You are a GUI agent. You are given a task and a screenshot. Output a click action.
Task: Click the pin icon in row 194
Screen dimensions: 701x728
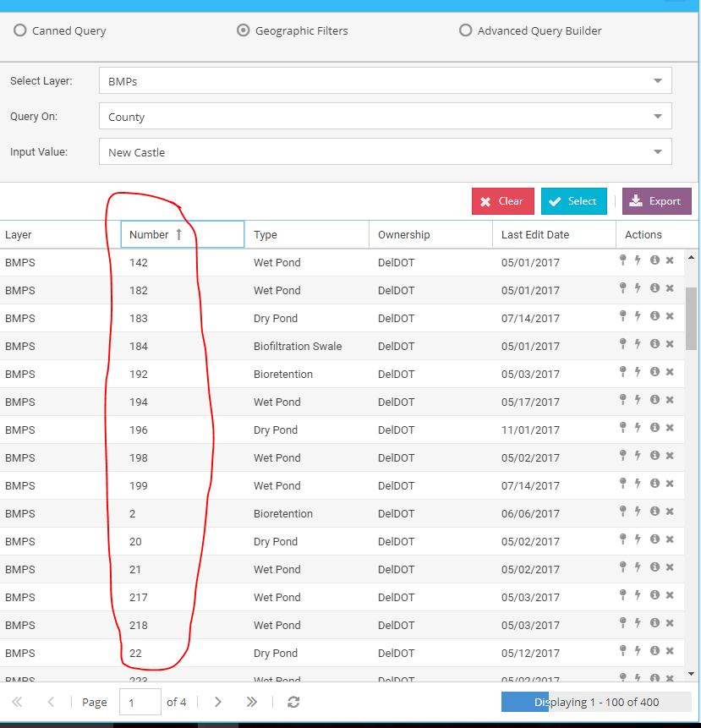(623, 399)
